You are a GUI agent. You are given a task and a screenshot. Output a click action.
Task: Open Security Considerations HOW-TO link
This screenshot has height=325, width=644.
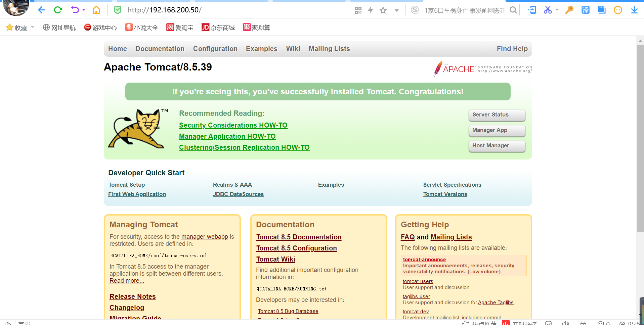tap(233, 125)
